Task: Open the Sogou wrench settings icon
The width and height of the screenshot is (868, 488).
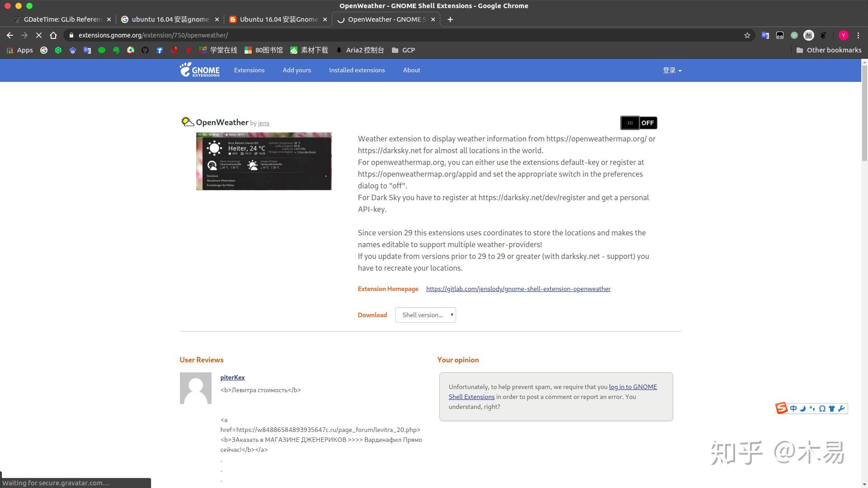Action: click(x=841, y=408)
